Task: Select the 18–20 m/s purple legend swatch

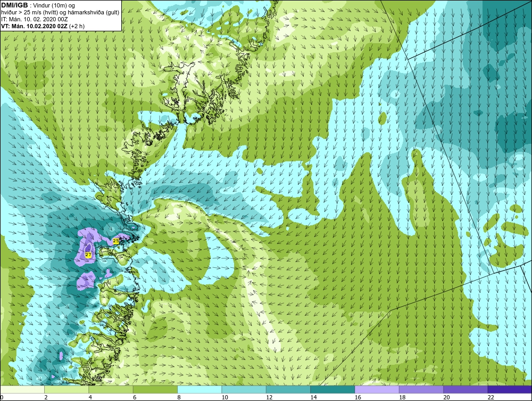Action: coord(421,389)
